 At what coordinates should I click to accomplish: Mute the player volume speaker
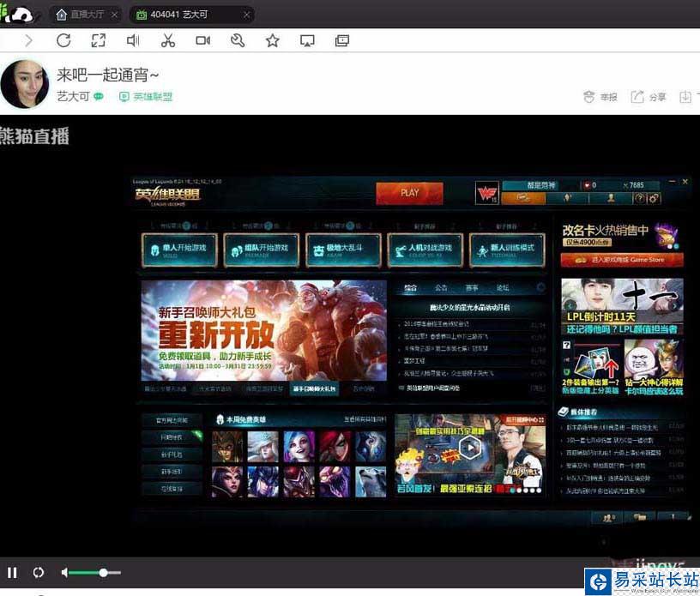pyautogui.click(x=64, y=573)
